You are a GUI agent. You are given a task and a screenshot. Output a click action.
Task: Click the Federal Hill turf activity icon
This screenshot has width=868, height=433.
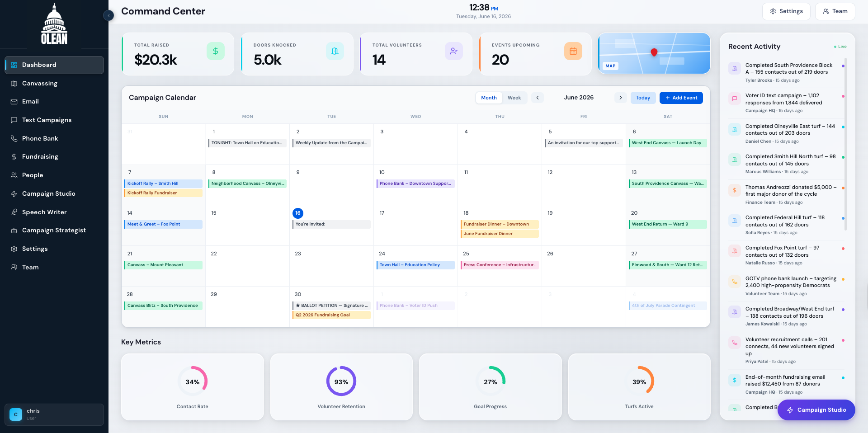click(x=735, y=221)
